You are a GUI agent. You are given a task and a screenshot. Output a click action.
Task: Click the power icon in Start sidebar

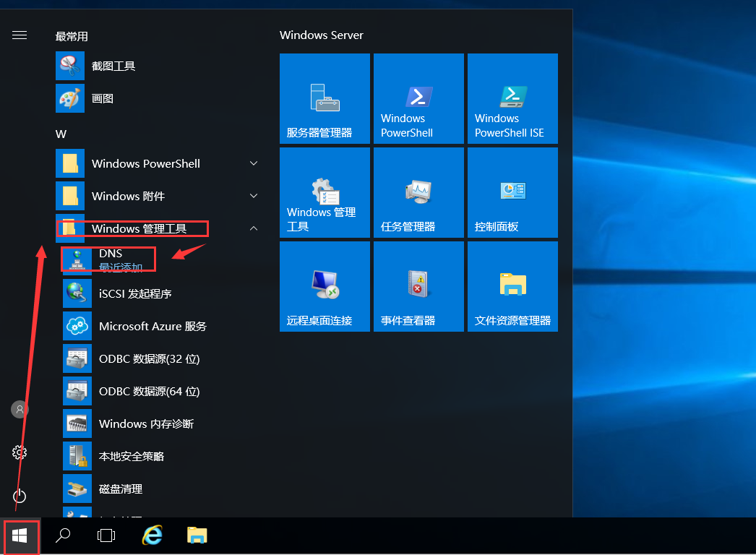click(20, 496)
